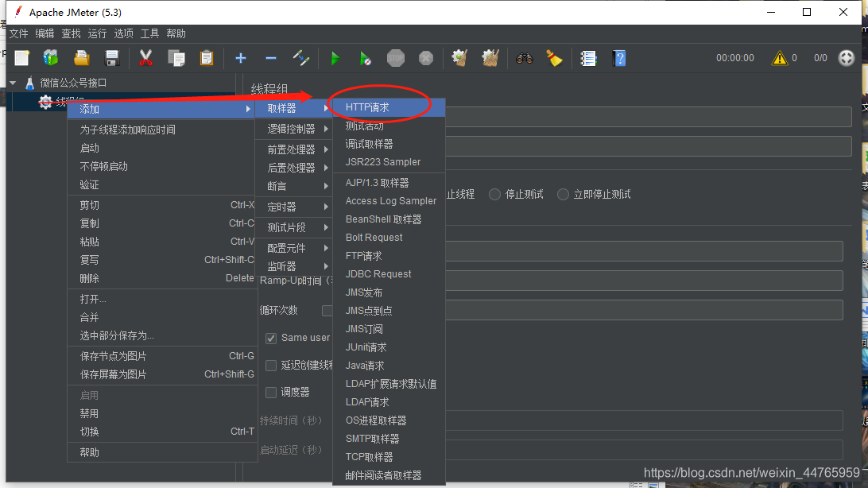Viewport: 868px width, 488px height.
Task: Click the Save disk icon
Action: click(x=112, y=58)
